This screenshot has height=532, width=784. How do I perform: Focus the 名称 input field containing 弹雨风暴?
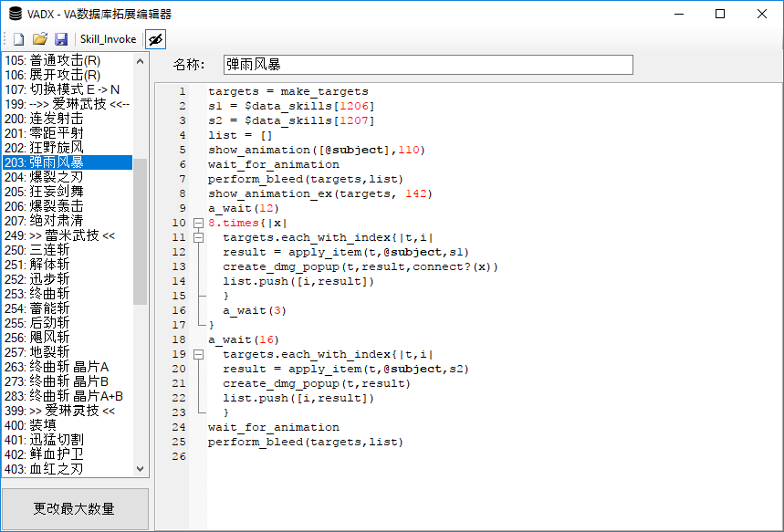click(428, 65)
